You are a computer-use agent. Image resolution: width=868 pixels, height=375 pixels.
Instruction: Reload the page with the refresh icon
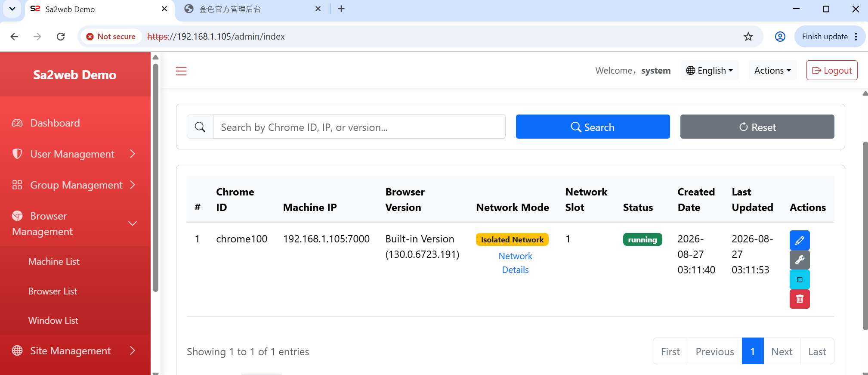pyautogui.click(x=61, y=37)
